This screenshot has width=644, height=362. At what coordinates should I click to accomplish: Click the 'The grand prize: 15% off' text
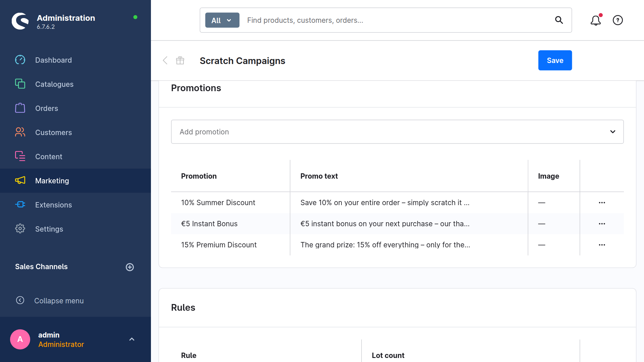pos(385,245)
